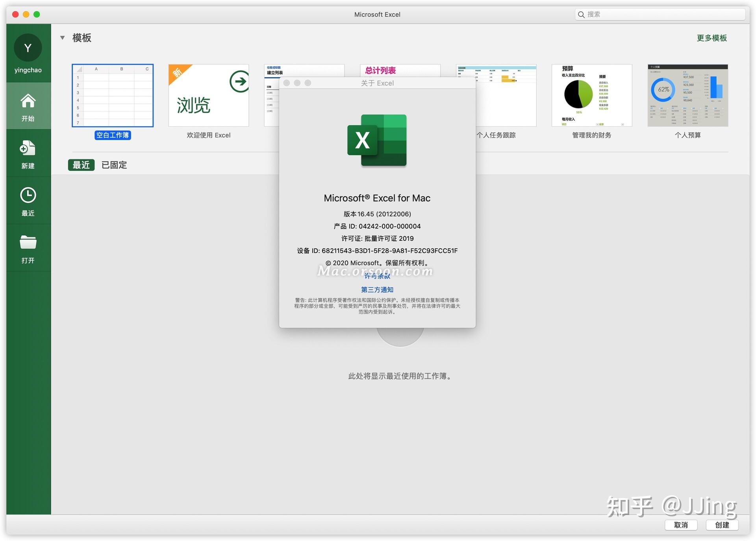Close the 关于 Excel dialog
Image resolution: width=756 pixels, height=541 pixels.
click(287, 83)
